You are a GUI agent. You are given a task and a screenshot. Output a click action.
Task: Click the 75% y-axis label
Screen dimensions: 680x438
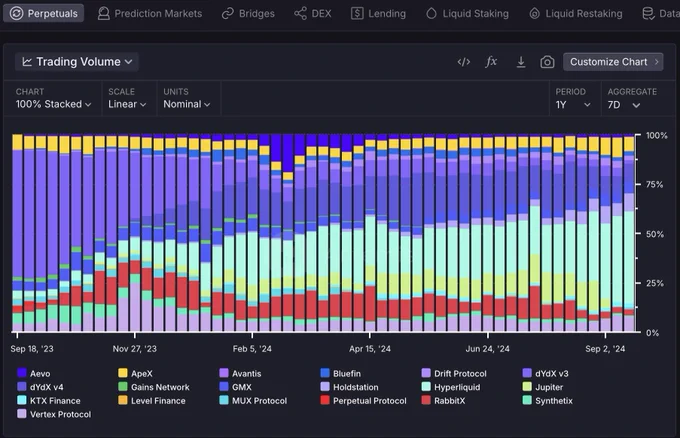click(655, 185)
